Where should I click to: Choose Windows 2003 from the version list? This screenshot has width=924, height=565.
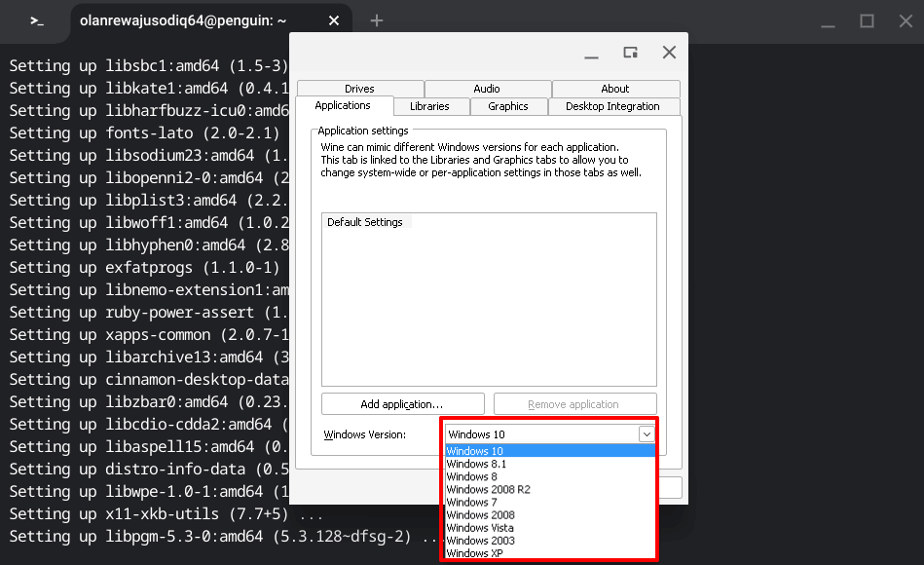tap(550, 541)
